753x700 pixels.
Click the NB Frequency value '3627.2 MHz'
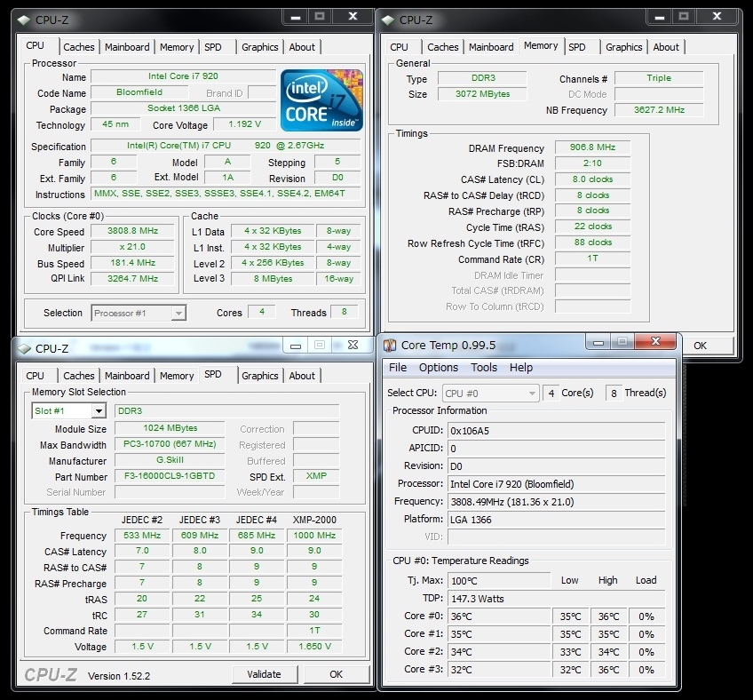(659, 110)
